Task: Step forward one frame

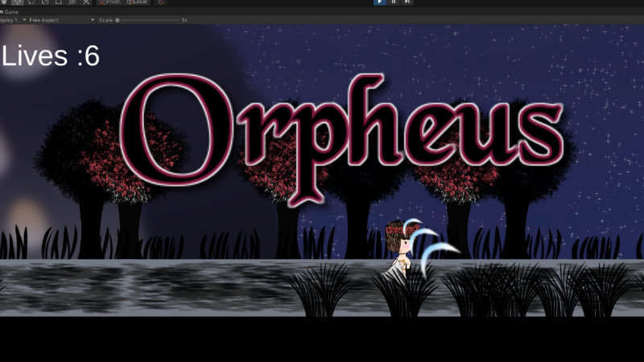Action: tap(407, 2)
